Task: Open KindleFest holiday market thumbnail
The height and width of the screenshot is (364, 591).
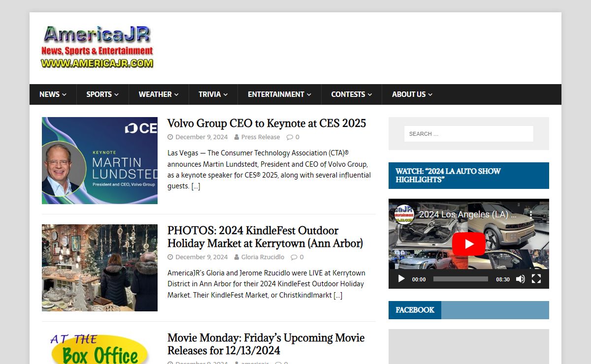Action: point(99,268)
